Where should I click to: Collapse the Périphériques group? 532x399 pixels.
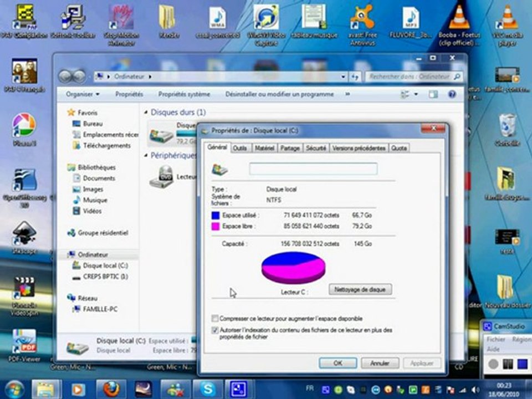click(x=146, y=155)
